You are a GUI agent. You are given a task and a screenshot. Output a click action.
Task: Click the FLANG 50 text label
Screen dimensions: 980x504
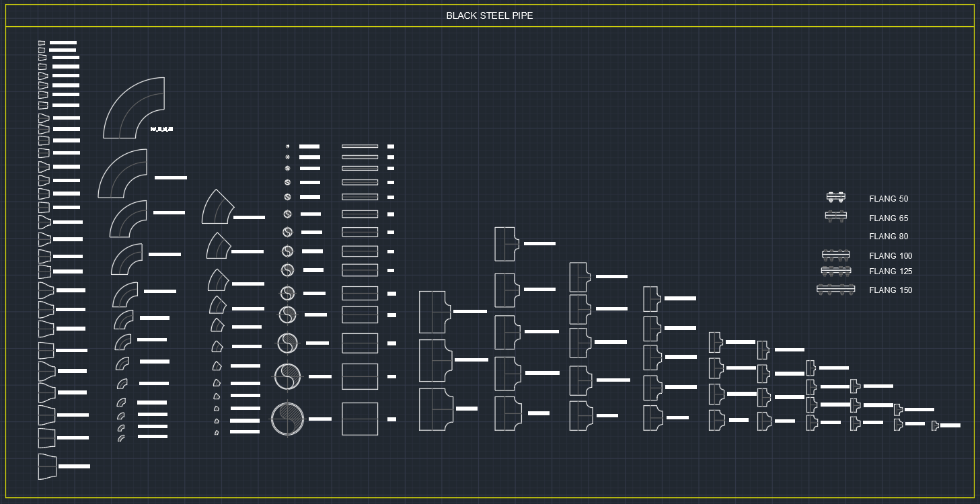[889, 199]
